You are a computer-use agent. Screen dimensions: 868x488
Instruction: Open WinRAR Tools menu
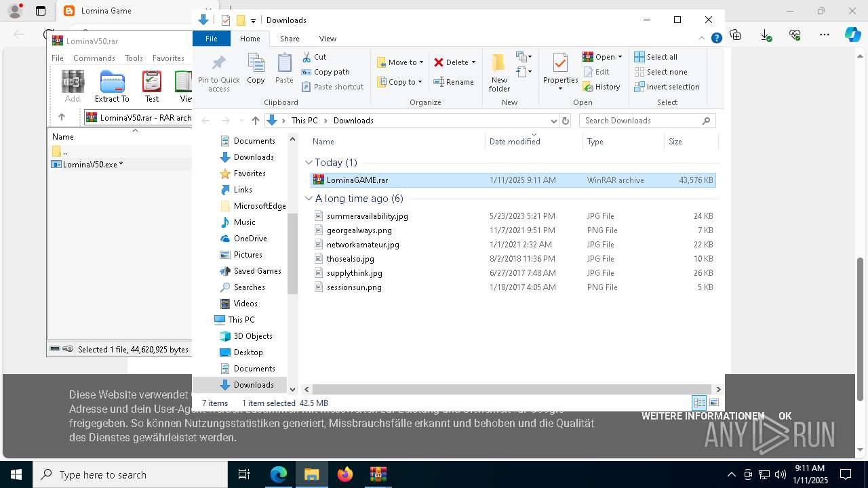(x=134, y=58)
